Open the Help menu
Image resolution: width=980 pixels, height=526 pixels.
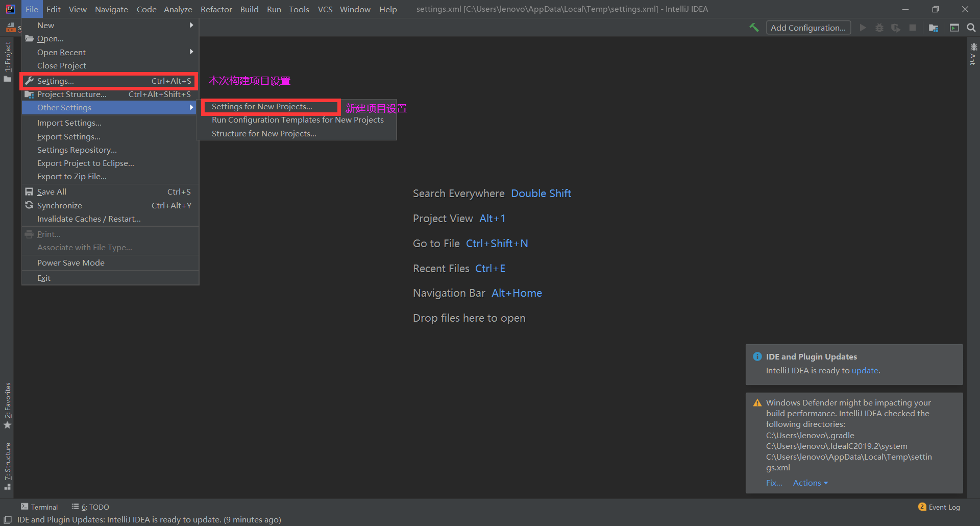(388, 9)
